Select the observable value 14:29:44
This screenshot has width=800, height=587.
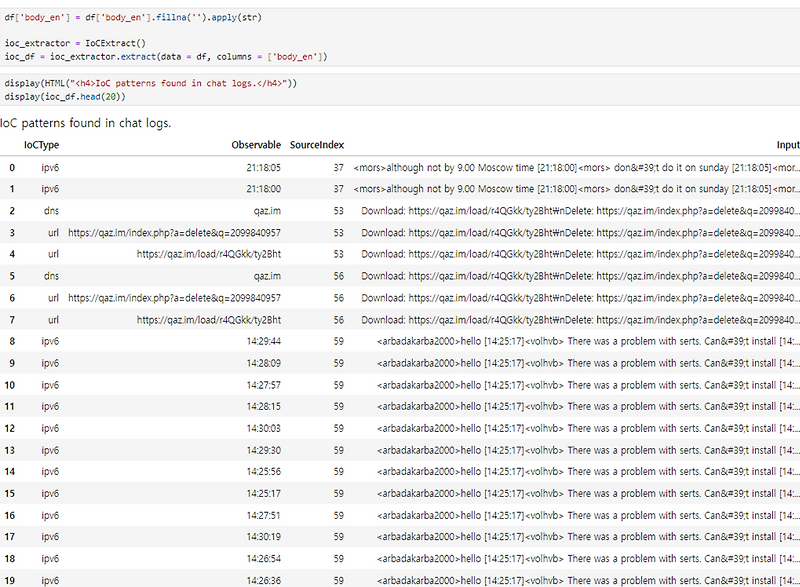[263, 341]
